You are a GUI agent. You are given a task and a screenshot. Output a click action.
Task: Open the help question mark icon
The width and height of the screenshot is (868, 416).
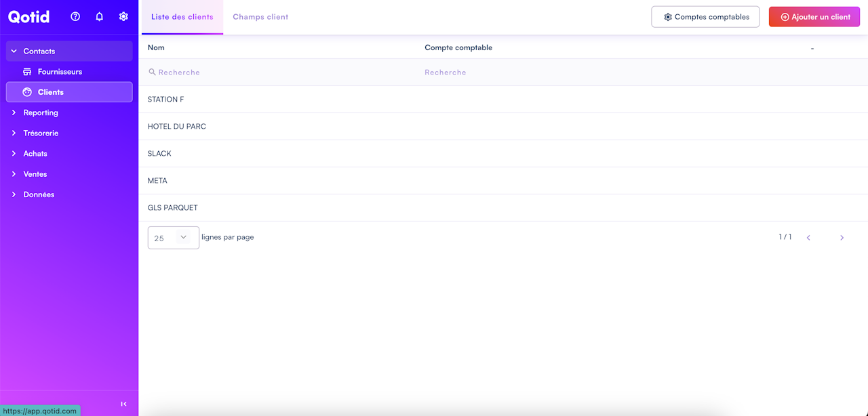[x=75, y=17]
